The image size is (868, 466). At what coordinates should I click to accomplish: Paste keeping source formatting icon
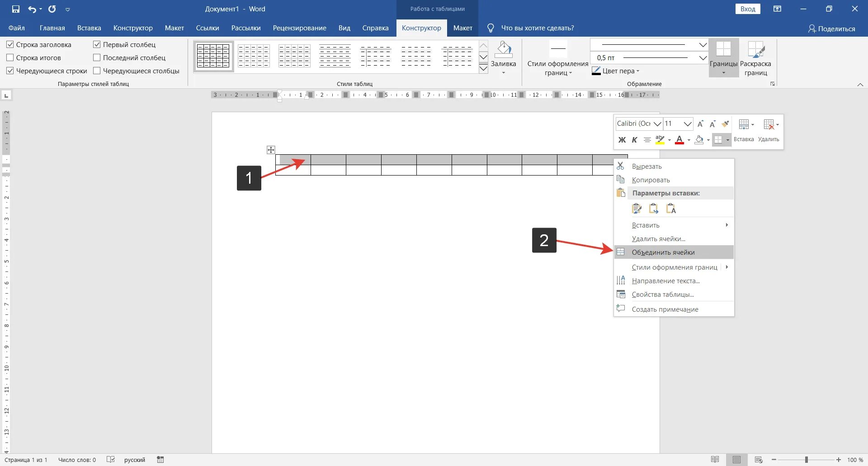(x=637, y=209)
